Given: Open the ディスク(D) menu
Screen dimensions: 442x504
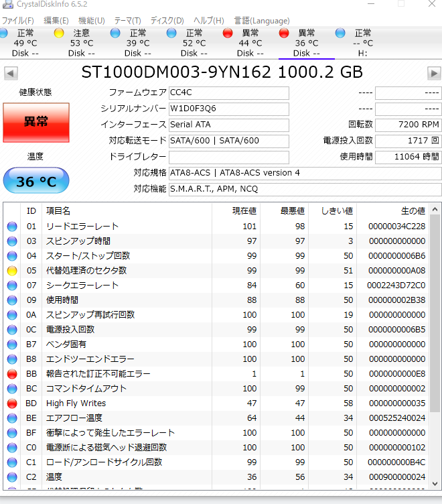Looking at the screenshot, I should tap(167, 21).
